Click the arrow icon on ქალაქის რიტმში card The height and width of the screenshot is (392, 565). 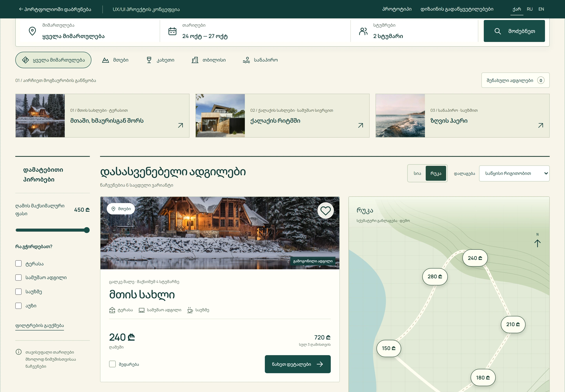(360, 125)
